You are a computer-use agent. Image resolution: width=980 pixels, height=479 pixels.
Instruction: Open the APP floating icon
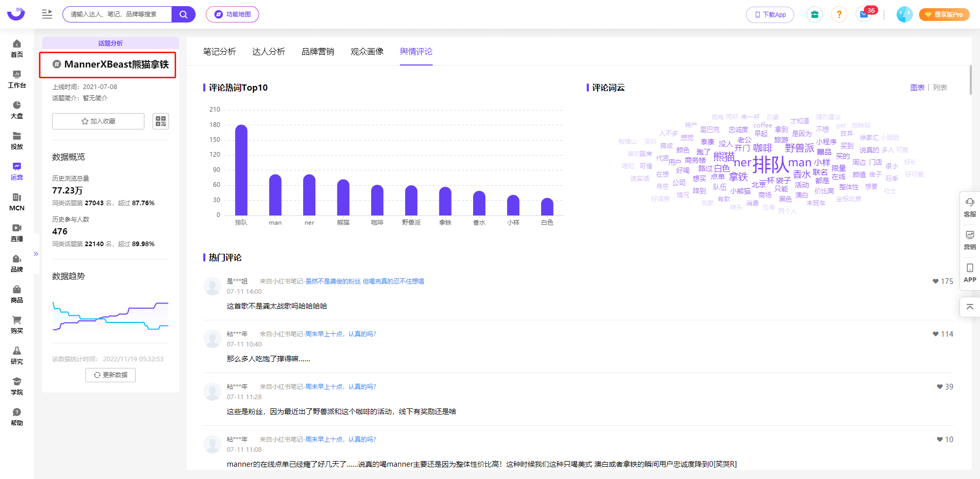pos(970,273)
